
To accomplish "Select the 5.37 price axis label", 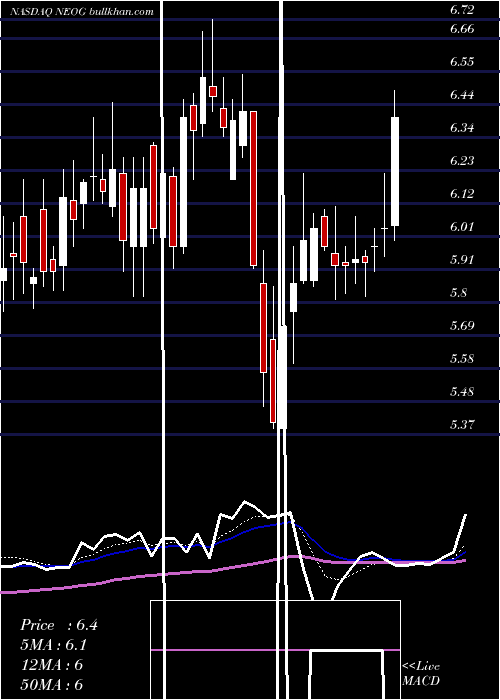I will point(462,425).
